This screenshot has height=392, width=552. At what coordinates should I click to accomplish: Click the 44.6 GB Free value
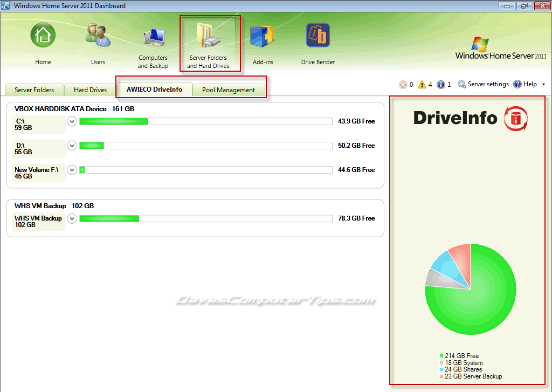tap(356, 170)
